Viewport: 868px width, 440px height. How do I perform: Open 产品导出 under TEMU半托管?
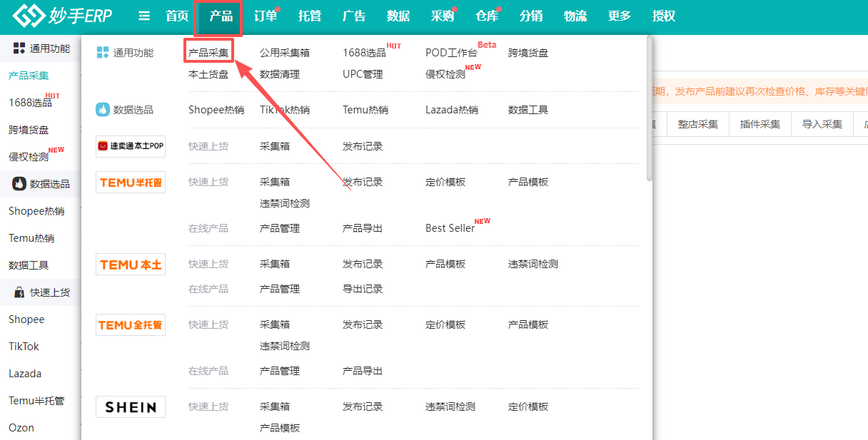(x=363, y=228)
